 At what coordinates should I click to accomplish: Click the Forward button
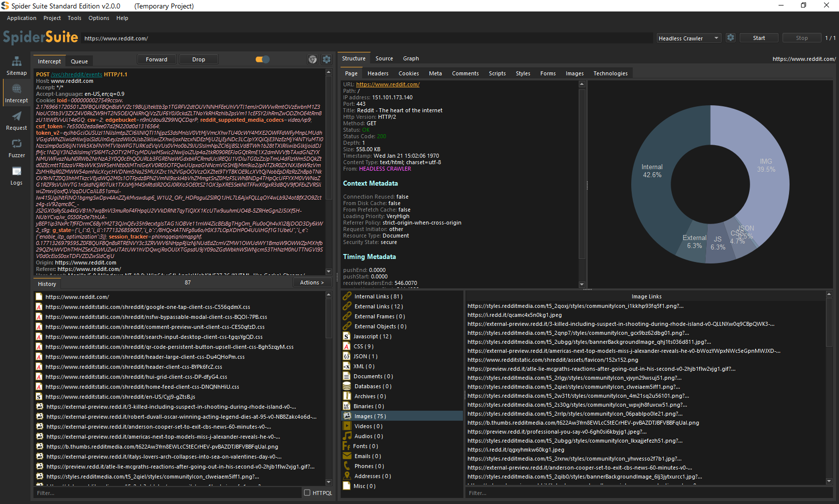point(156,59)
